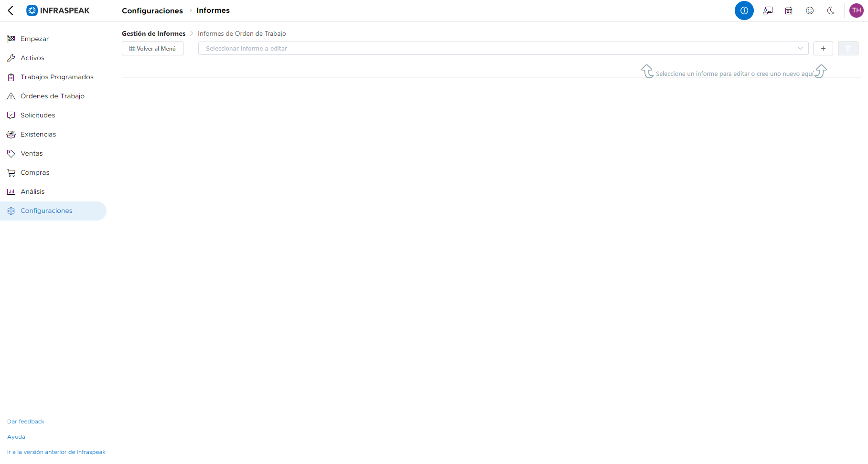Click Configuraciones breadcrumb in header

[152, 11]
